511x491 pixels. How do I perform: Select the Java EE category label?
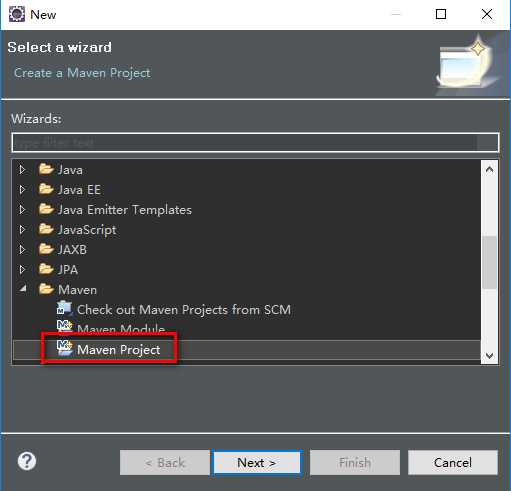pyautogui.click(x=79, y=190)
